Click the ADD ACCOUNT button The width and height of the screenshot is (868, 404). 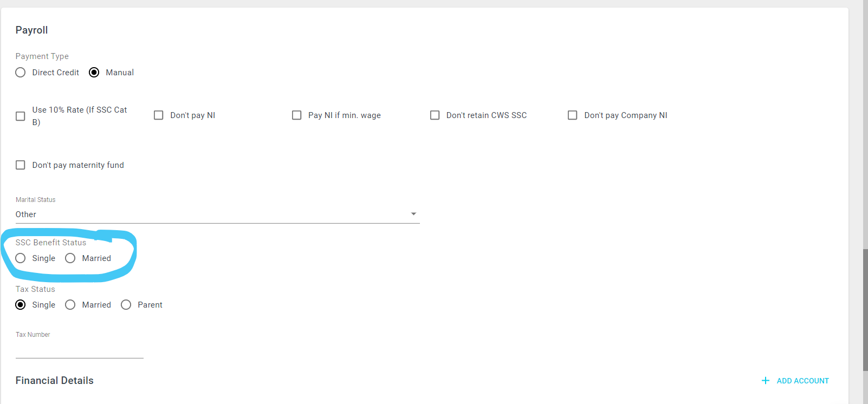(x=795, y=381)
